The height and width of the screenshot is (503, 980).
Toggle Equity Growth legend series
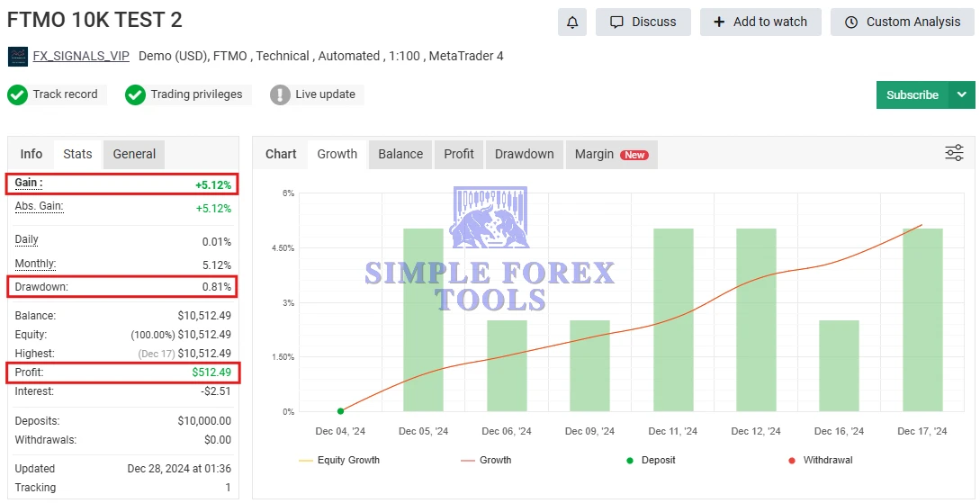[338, 461]
